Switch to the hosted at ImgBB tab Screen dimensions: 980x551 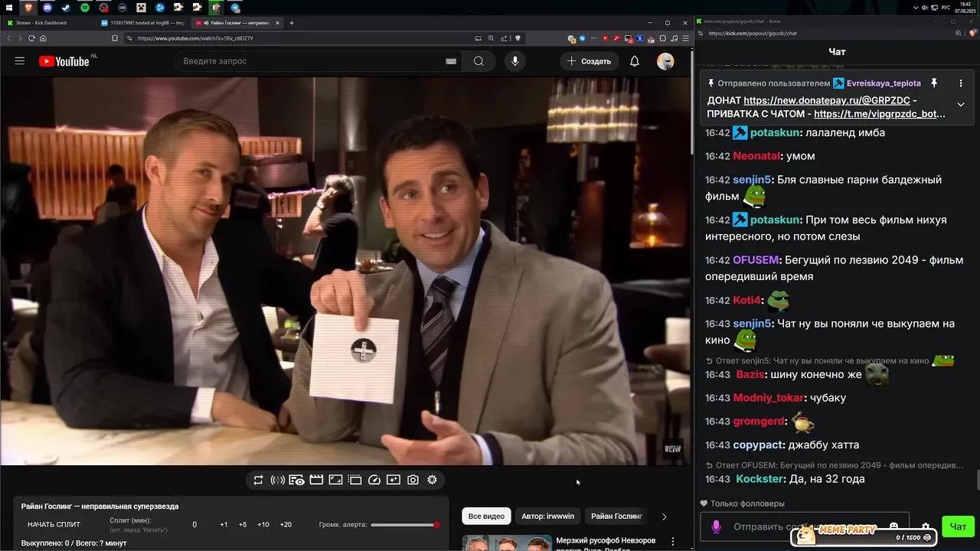click(x=142, y=23)
